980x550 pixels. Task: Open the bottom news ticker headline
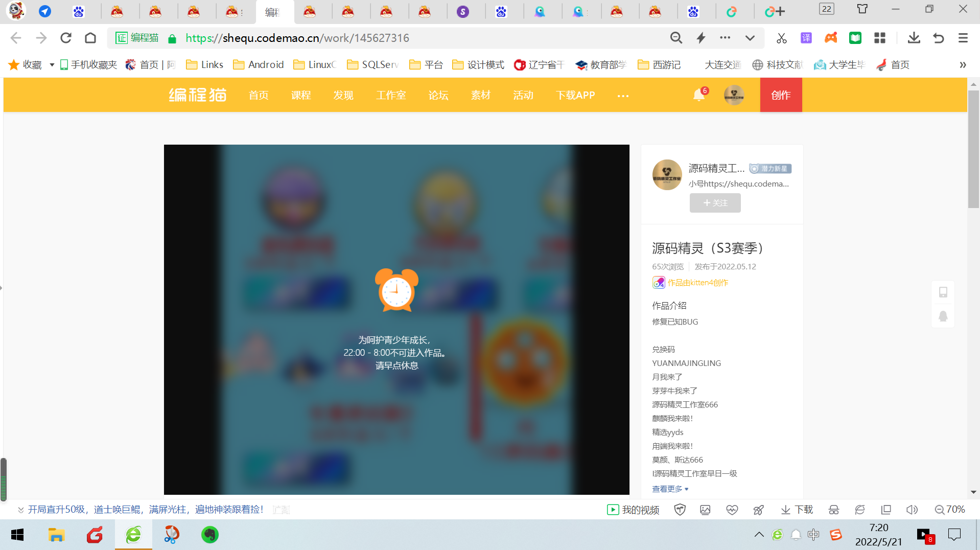145,510
